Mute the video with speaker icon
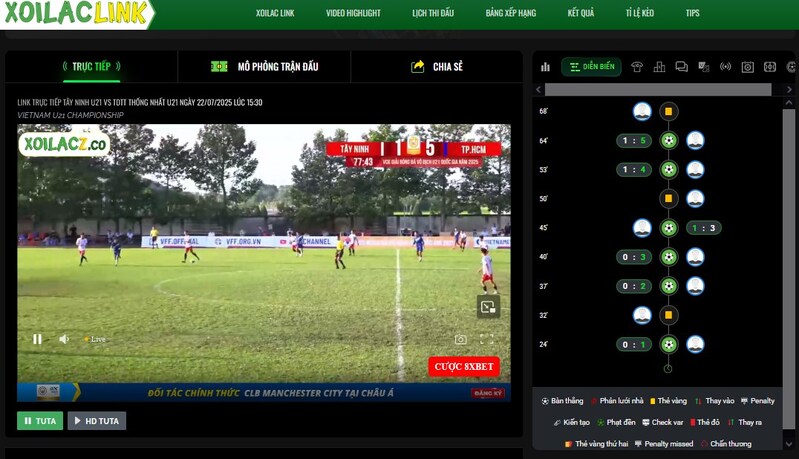 [x=64, y=339]
